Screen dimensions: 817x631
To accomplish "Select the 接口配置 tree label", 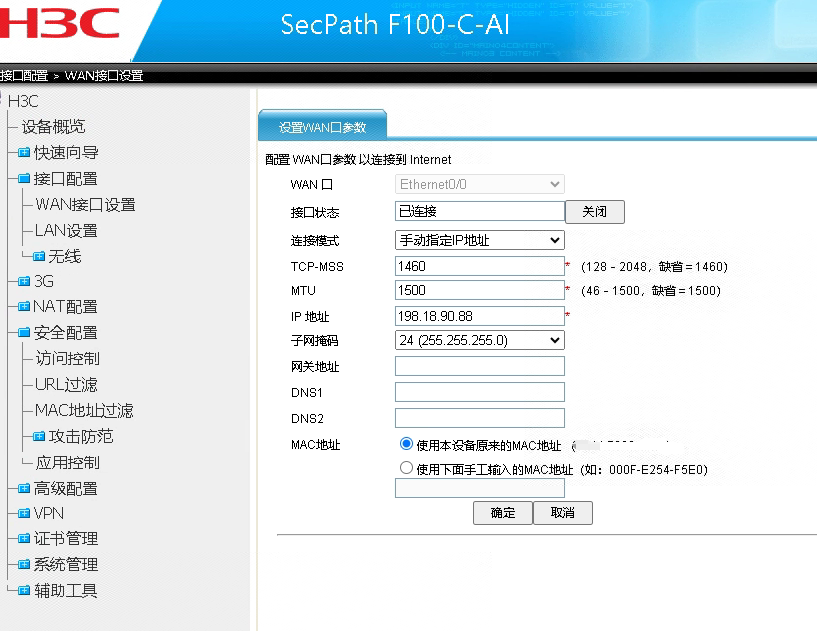I will point(66,179).
